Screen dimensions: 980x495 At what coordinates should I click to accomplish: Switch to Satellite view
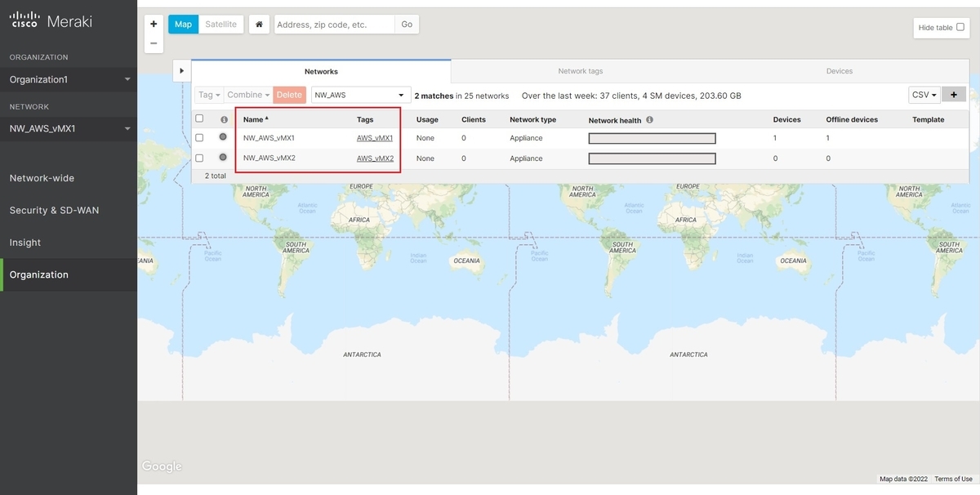point(220,25)
